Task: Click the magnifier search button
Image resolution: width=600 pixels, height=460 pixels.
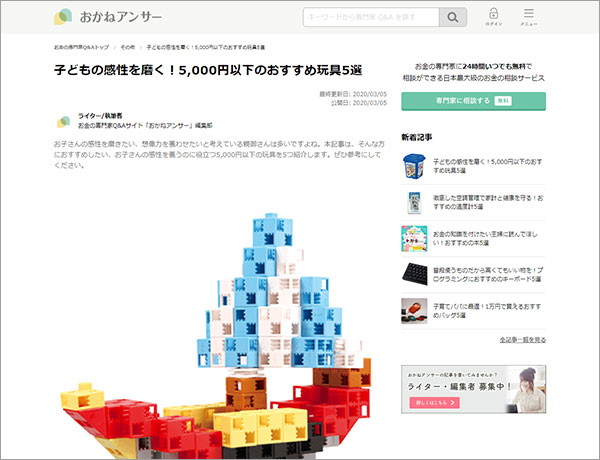Action: point(453,17)
